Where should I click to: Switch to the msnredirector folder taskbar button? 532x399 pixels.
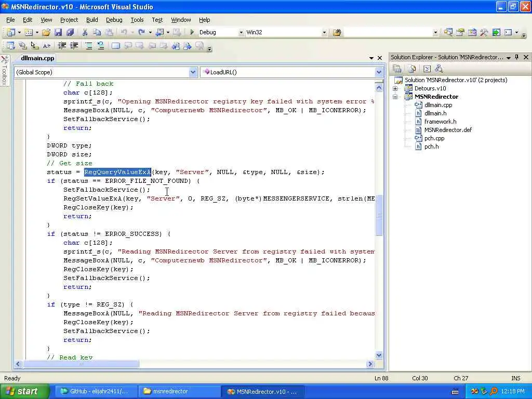(179, 392)
